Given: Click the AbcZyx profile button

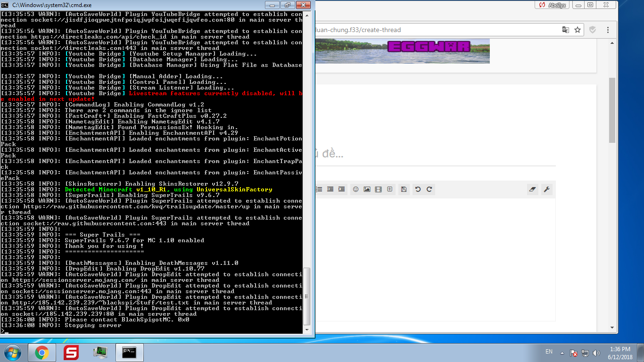Looking at the screenshot, I should [552, 5].
